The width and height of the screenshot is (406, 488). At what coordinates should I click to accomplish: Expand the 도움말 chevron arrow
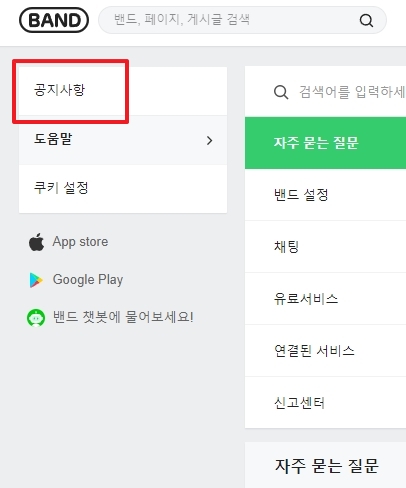point(209,140)
